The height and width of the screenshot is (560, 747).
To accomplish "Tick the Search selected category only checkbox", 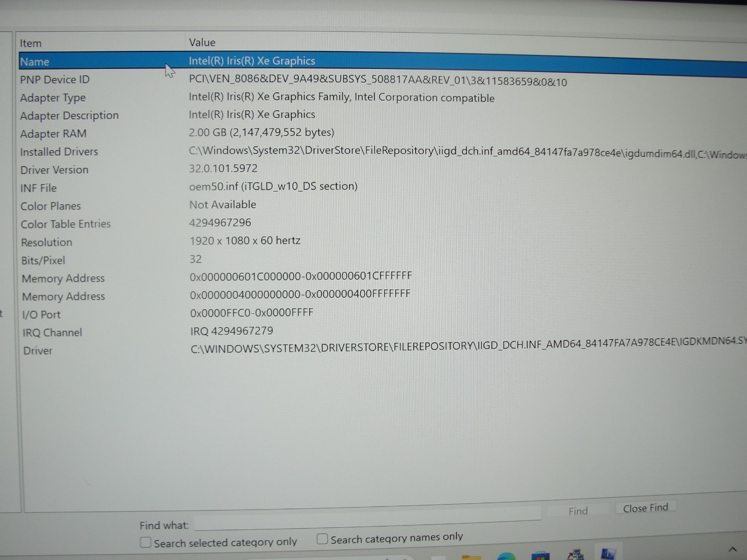I will (146, 542).
